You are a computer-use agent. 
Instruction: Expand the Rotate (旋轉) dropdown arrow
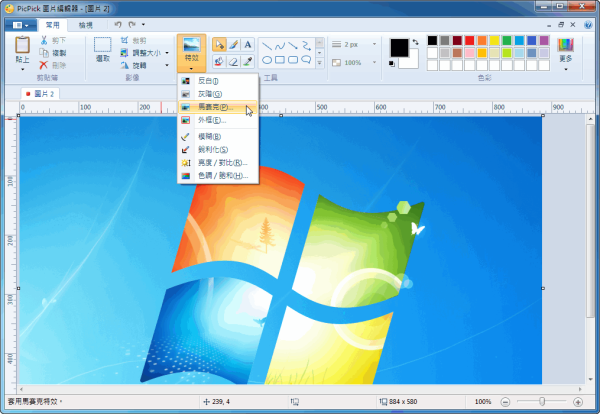click(x=167, y=65)
